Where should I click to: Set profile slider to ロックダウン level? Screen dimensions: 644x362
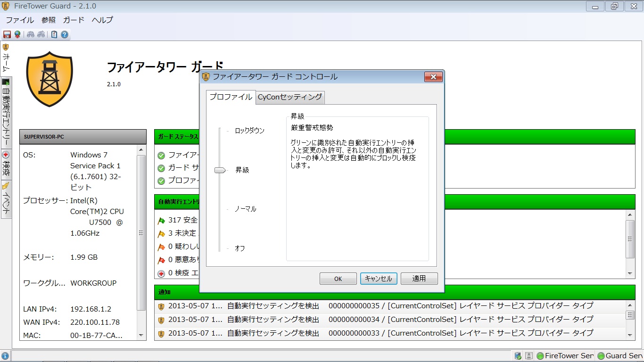pos(220,131)
